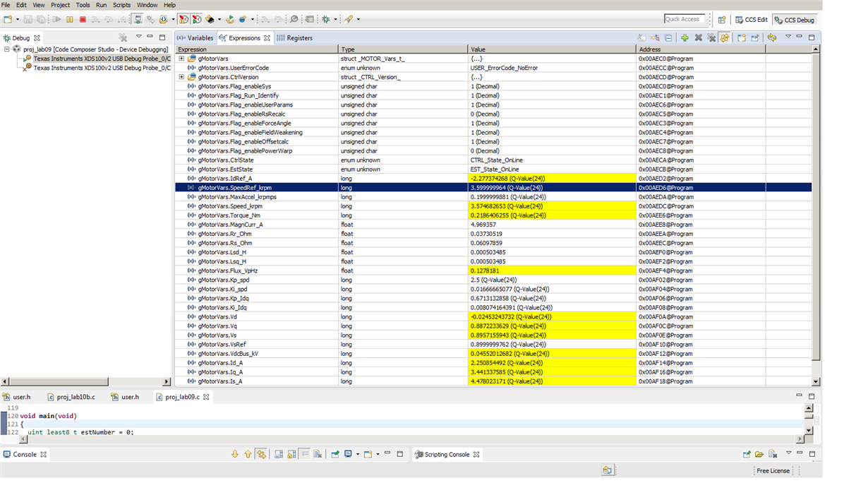Screen dimensions: 868x488
Task: Click CCS Debug perspective button
Action: 794,20
